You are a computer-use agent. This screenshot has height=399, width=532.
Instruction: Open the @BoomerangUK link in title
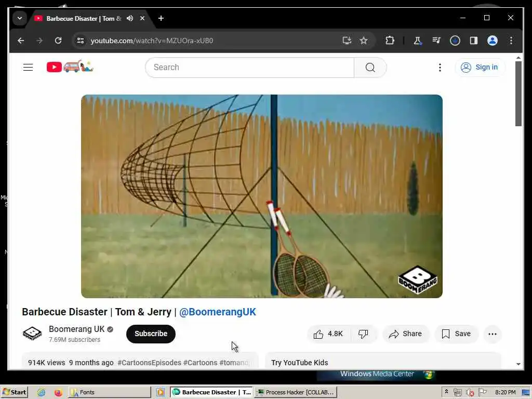(218, 312)
